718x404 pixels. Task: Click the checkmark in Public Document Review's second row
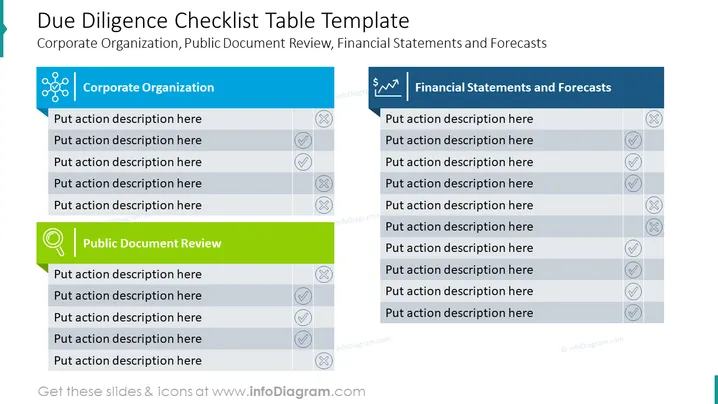[x=303, y=296]
